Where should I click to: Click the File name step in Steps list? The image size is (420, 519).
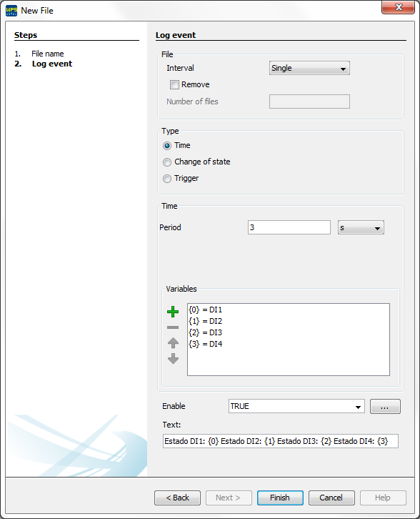48,54
